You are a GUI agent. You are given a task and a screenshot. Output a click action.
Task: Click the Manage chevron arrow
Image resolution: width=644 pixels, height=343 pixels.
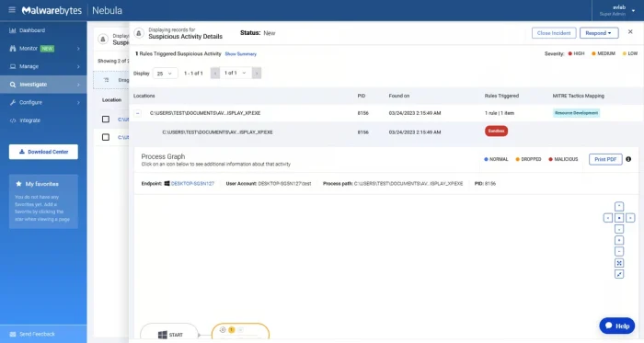pyautogui.click(x=78, y=66)
